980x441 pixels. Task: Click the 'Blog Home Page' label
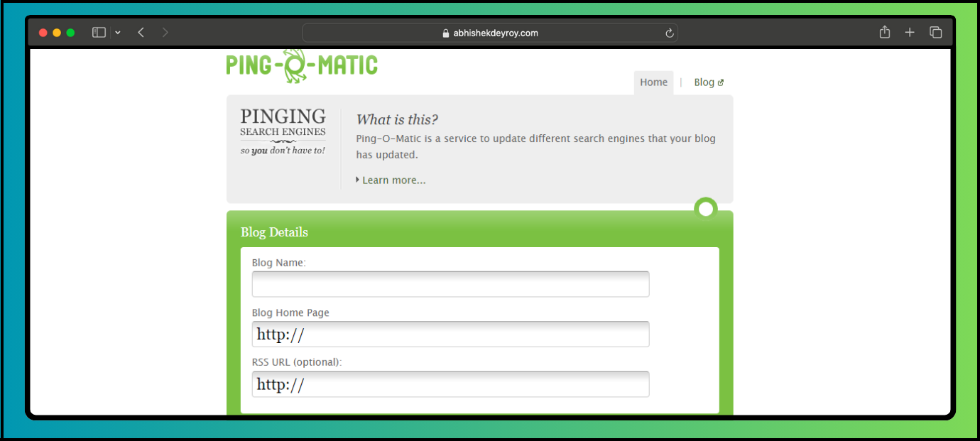point(290,312)
